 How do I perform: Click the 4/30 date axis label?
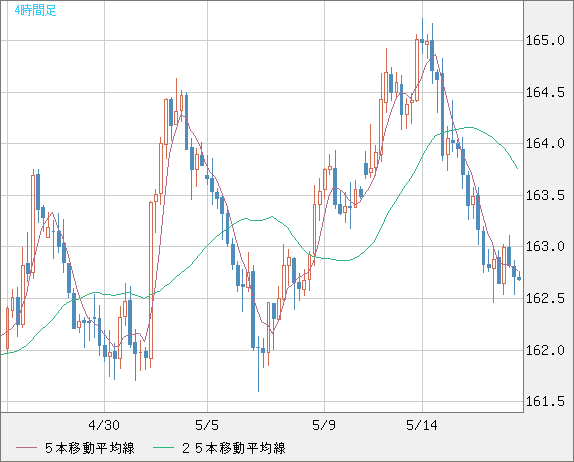coord(104,425)
